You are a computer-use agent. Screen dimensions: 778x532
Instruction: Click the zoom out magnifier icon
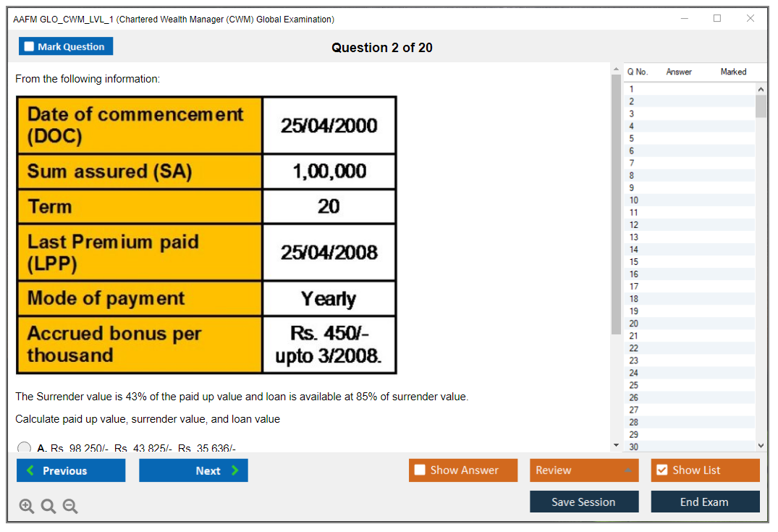click(x=70, y=507)
